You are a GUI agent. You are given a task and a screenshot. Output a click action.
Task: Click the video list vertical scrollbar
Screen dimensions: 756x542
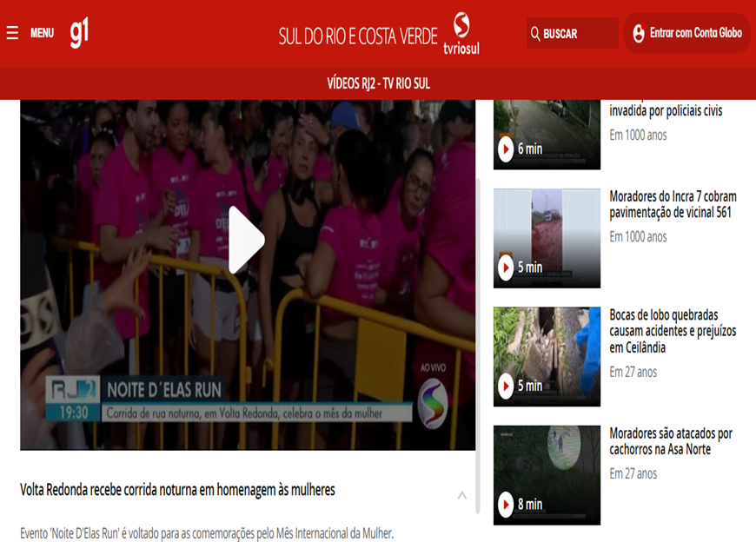tap(478, 347)
